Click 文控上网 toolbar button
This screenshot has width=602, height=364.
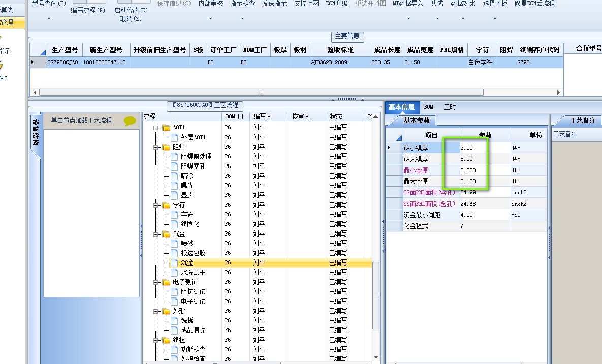306,3
